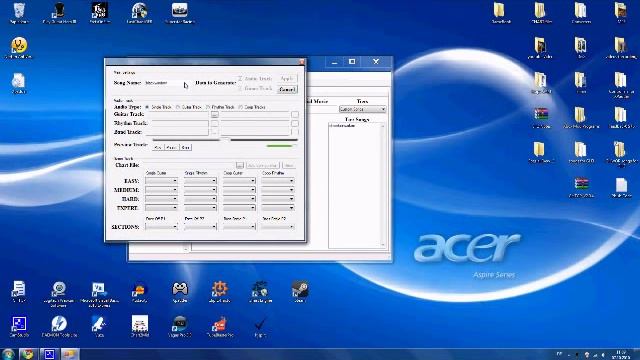The width and height of the screenshot is (640, 360).
Task: Open HARD Coop Guitar dropdown
Action: [x=239, y=199]
